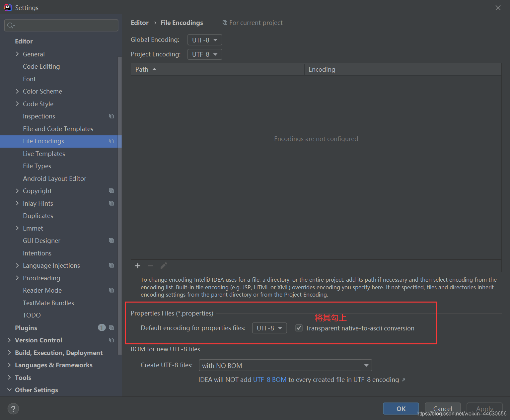Open the Create UTF-8 files dropdown
Image resolution: width=510 pixels, height=420 pixels.
tap(285, 365)
